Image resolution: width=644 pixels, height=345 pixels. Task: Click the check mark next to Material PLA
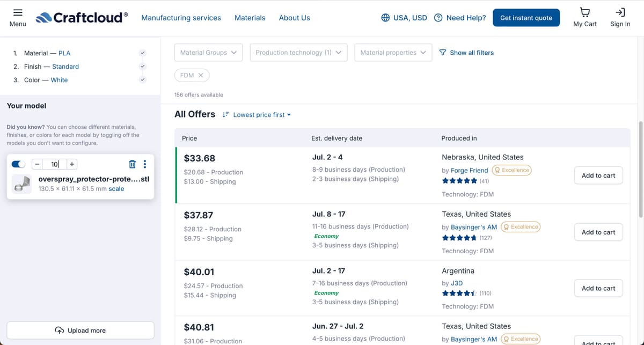pyautogui.click(x=142, y=53)
